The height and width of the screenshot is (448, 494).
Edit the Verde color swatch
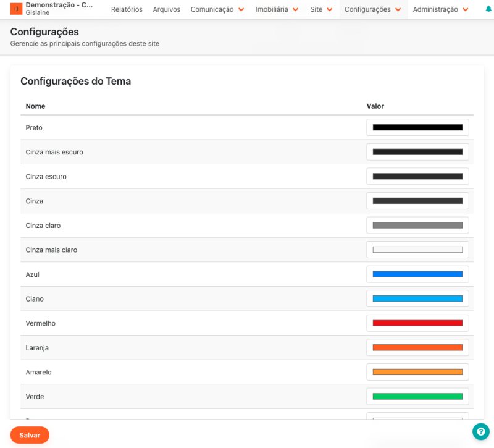(x=417, y=397)
